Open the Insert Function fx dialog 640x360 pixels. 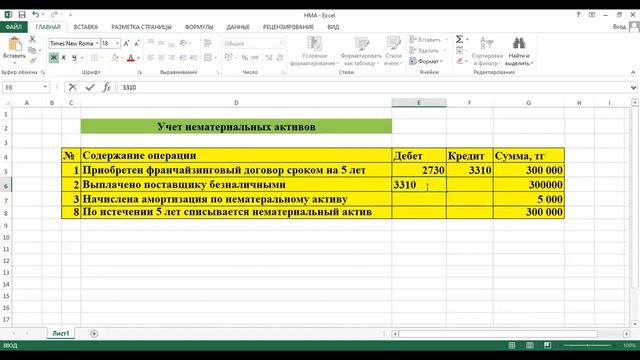[x=107, y=87]
